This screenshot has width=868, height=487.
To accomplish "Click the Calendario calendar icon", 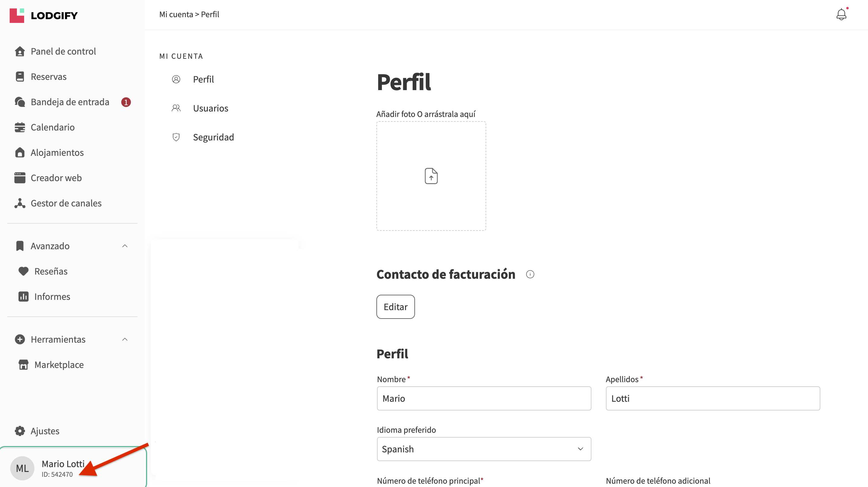I will 20,127.
